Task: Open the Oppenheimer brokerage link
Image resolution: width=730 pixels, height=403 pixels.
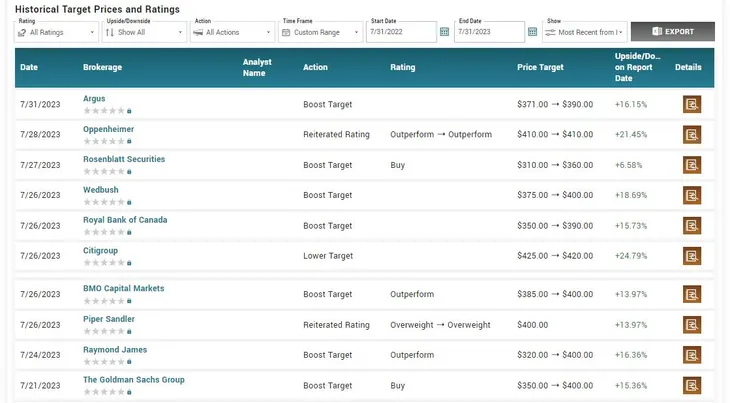Action: point(108,129)
